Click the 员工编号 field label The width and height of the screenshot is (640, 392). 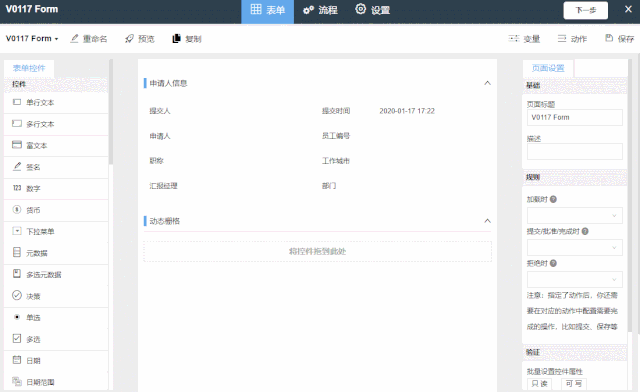pyautogui.click(x=336, y=136)
